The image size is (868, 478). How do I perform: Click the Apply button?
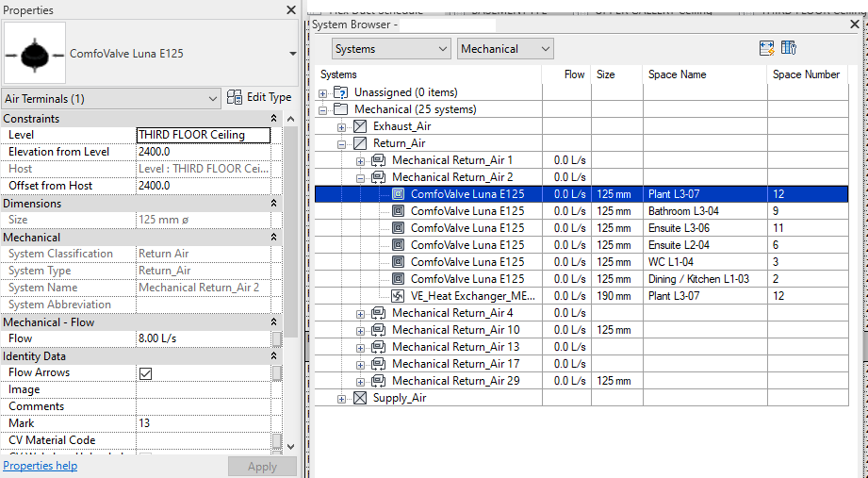(262, 467)
